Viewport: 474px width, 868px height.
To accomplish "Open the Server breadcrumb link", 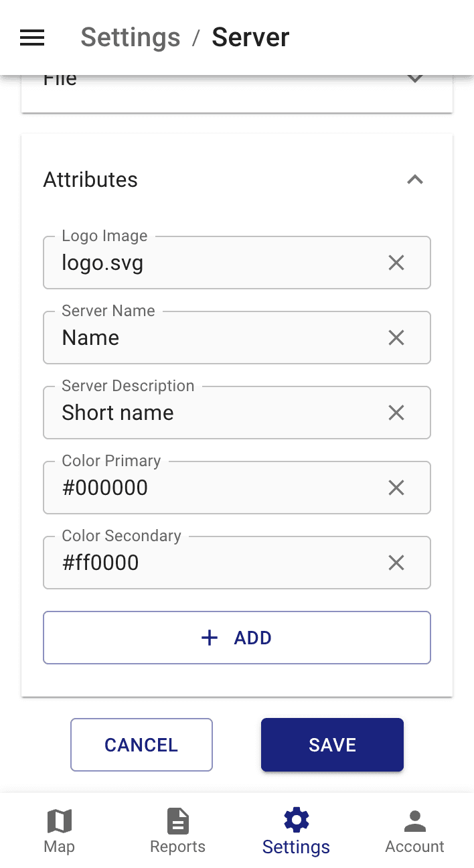I will (250, 38).
